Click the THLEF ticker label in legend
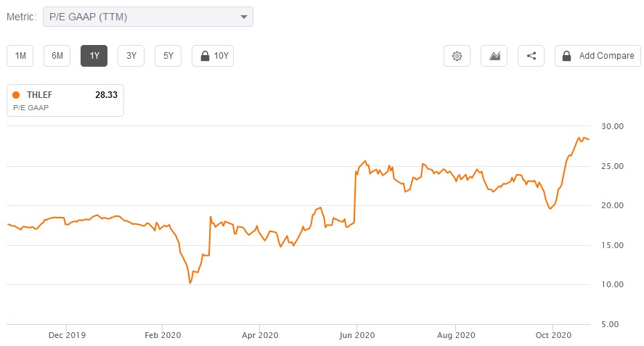This screenshot has width=644, height=346. pyautogui.click(x=39, y=95)
